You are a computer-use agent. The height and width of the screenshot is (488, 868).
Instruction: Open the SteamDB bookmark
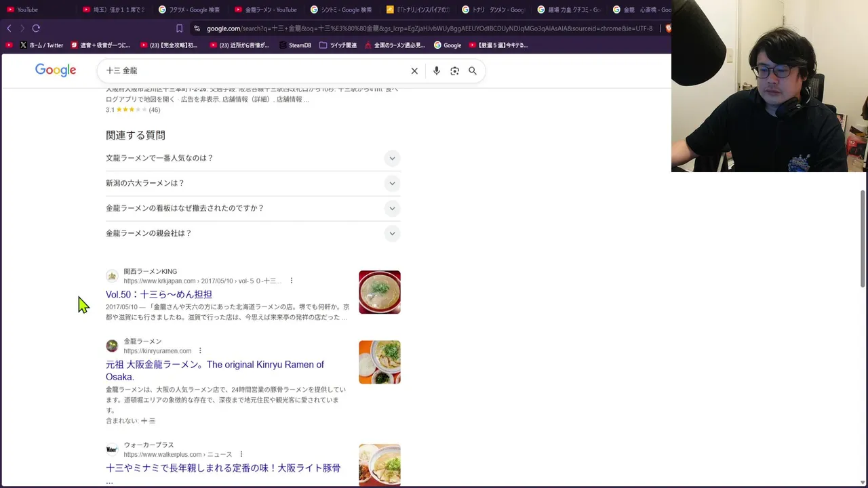coord(295,45)
